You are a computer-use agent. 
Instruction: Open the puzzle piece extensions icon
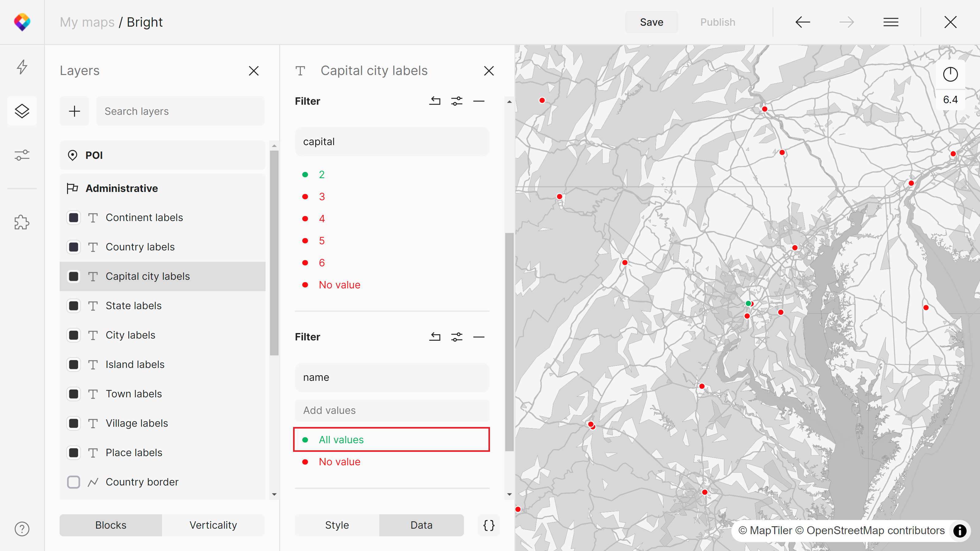coord(22,223)
